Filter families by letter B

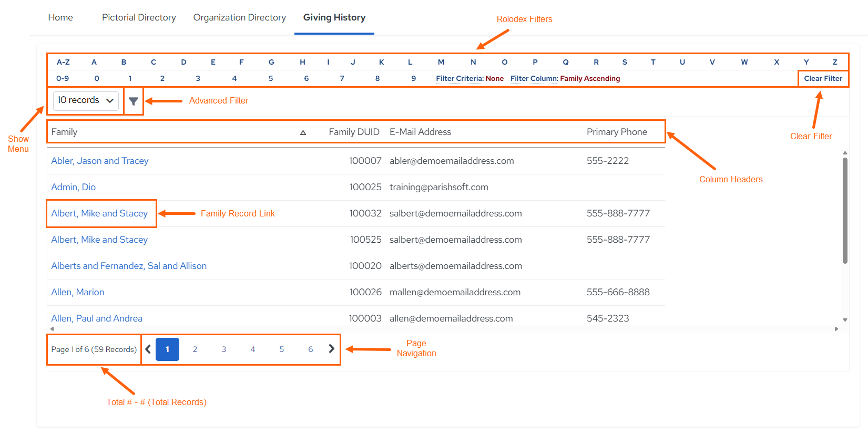(124, 62)
